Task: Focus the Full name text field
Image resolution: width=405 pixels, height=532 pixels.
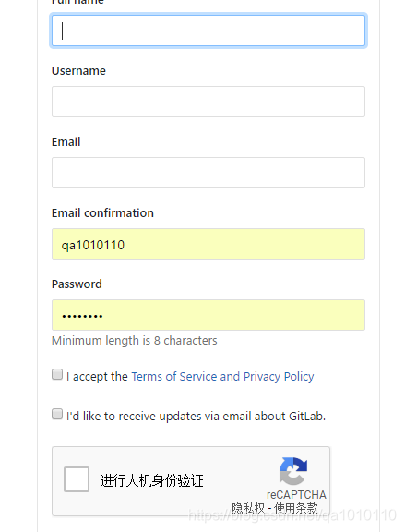Action: pos(208,30)
